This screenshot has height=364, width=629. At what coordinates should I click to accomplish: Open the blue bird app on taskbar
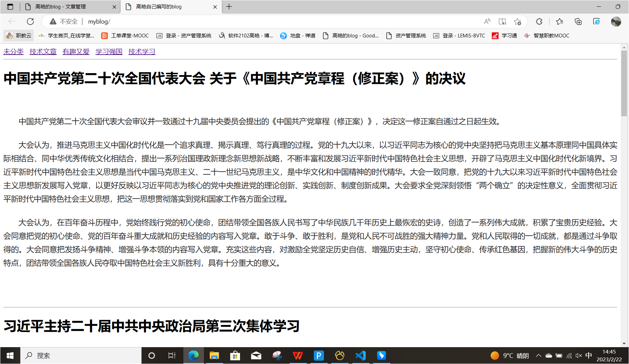[x=382, y=356]
